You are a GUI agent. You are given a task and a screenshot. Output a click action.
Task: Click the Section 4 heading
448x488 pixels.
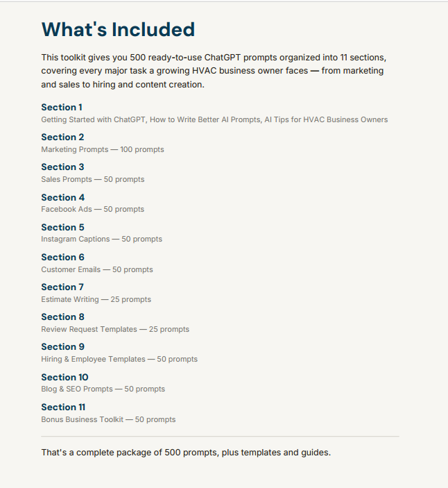point(63,197)
